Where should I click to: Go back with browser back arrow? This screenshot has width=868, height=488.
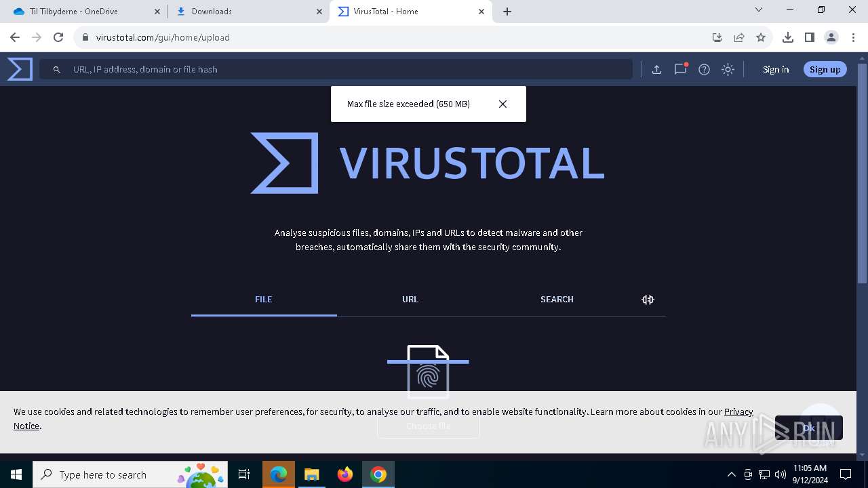point(15,37)
